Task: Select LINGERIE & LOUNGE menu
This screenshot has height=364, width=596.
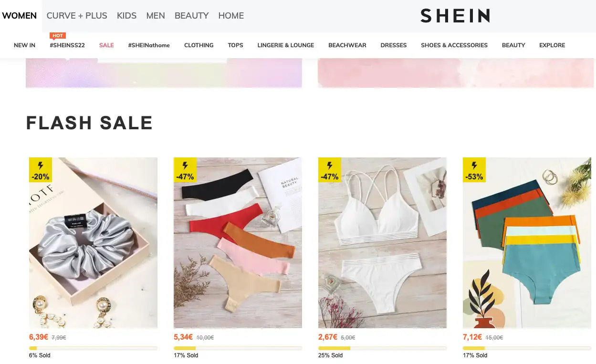Action: click(x=286, y=45)
